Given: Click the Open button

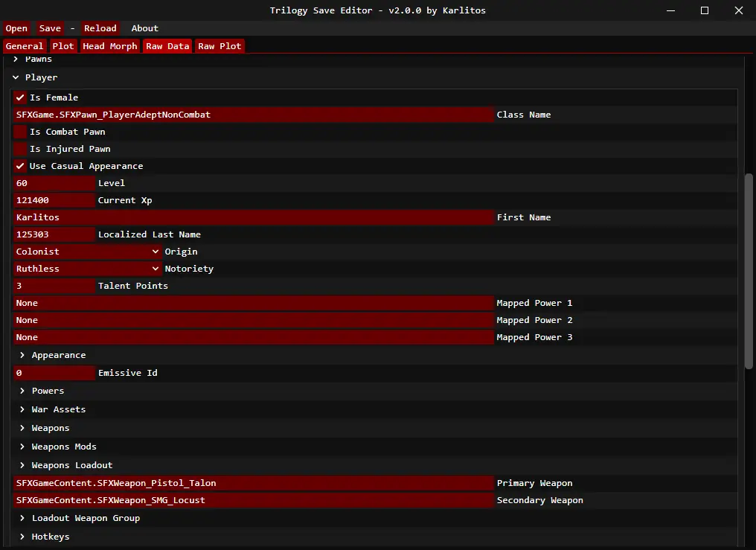Looking at the screenshot, I should 16,28.
